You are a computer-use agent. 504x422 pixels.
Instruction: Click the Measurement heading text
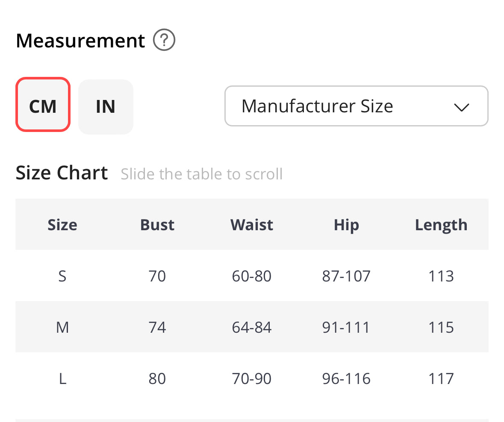(x=80, y=41)
